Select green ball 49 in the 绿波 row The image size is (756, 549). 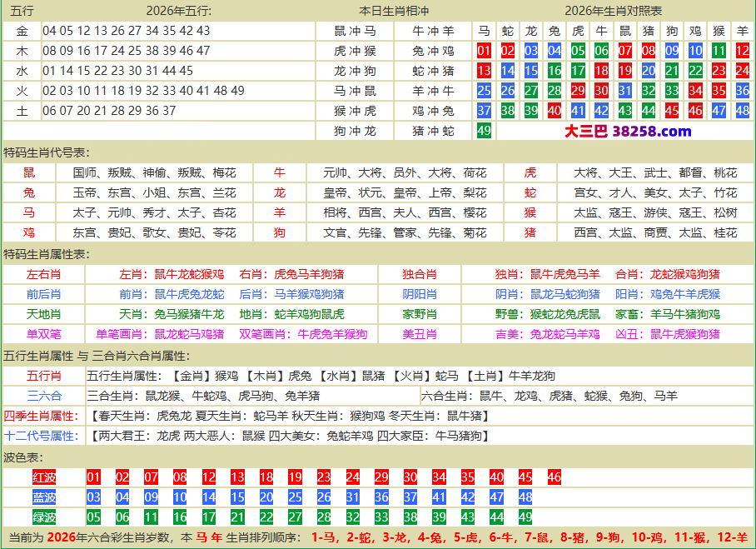pyautogui.click(x=525, y=517)
